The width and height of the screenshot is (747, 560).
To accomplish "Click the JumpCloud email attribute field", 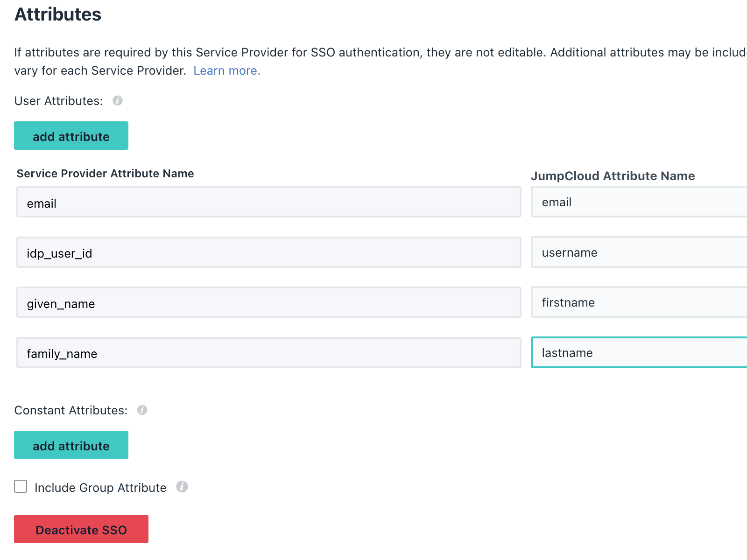I will click(639, 202).
